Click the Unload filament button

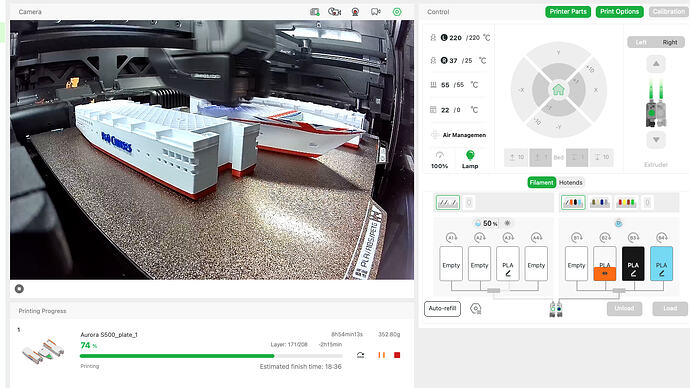tap(624, 309)
